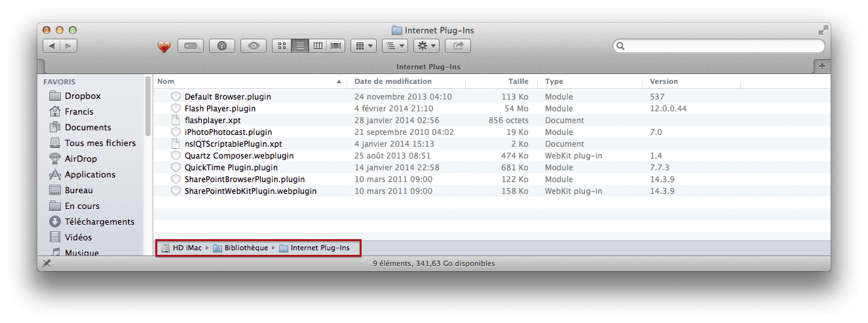The height and width of the screenshot is (323, 868).
Task: Click the heart icon in the toolbar
Action: 164,47
